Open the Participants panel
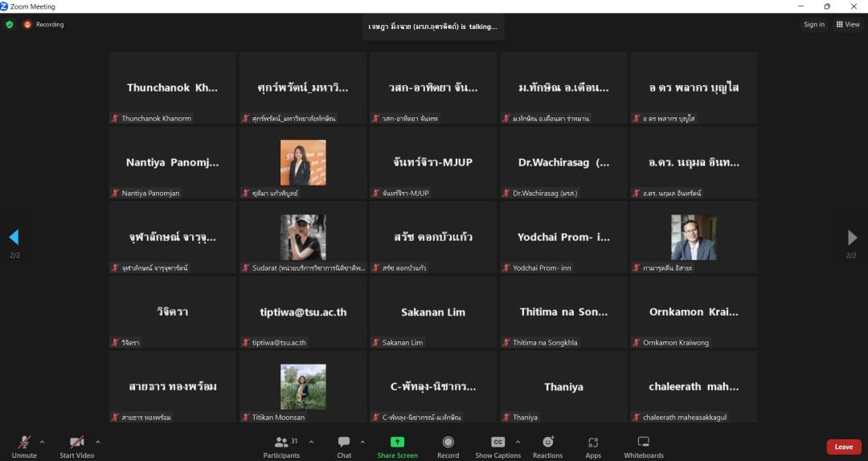868x461 pixels. tap(281, 447)
